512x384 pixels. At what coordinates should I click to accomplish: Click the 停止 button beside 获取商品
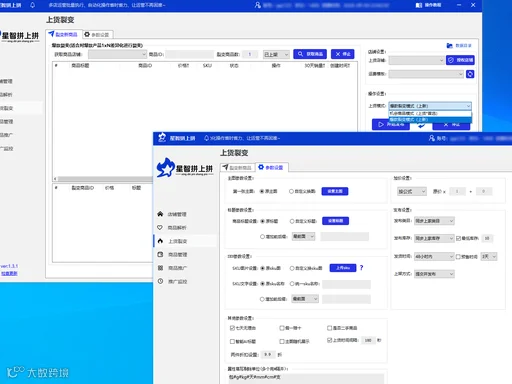point(343,54)
